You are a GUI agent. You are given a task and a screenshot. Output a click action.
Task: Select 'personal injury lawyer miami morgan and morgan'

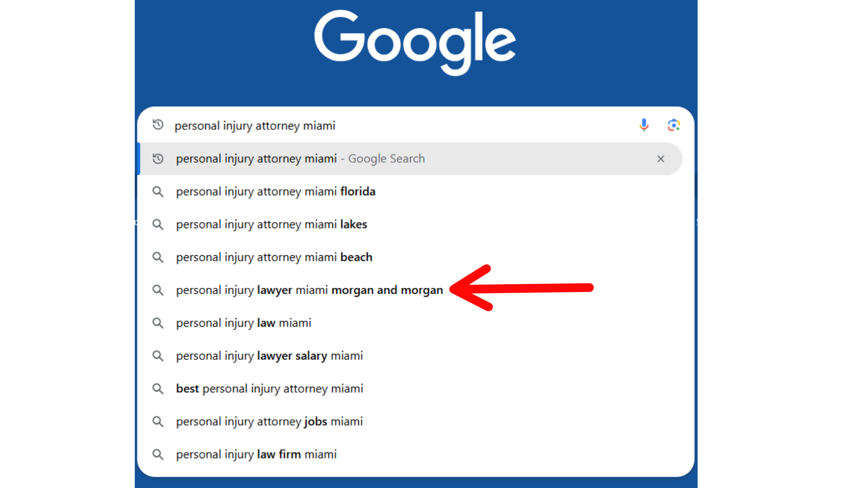[x=416, y=290]
